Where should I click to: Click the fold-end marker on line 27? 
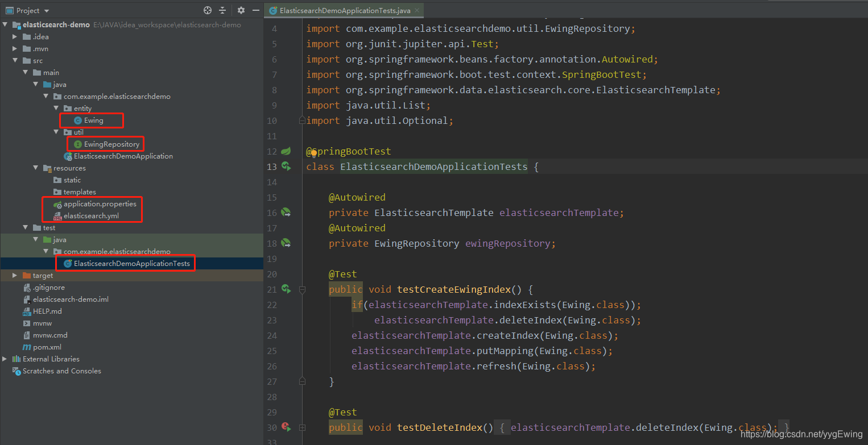tap(302, 381)
